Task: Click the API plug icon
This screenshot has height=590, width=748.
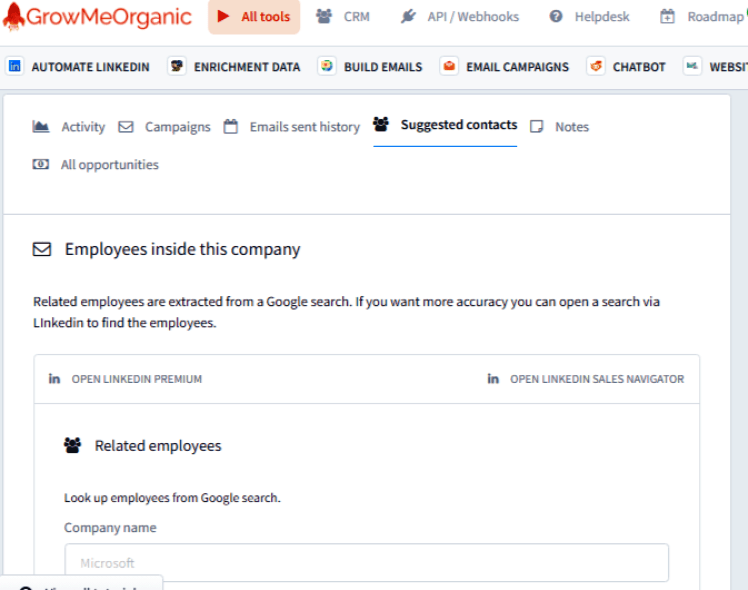Action: (408, 16)
